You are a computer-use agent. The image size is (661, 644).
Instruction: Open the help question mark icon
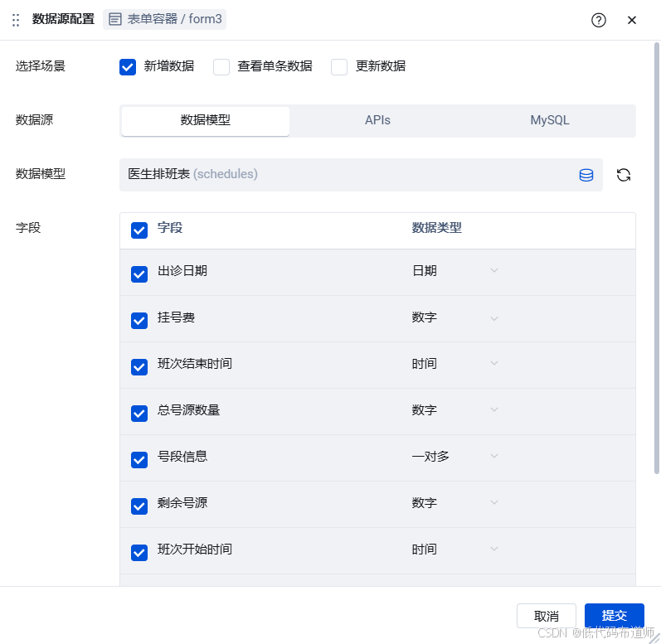click(598, 20)
